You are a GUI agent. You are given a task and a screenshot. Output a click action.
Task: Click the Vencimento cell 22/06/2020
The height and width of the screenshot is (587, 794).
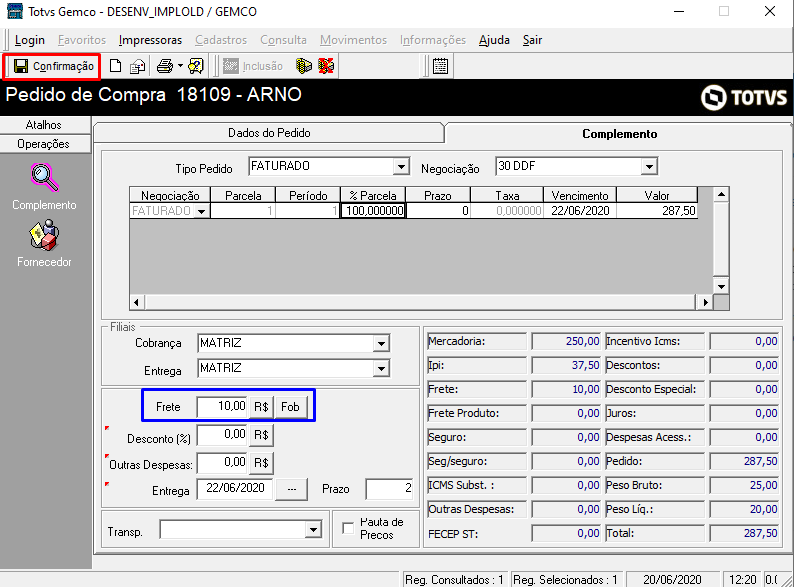580,211
